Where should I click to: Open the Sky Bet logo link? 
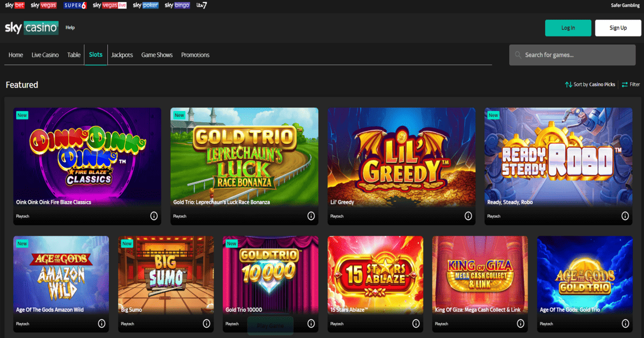[x=15, y=5]
